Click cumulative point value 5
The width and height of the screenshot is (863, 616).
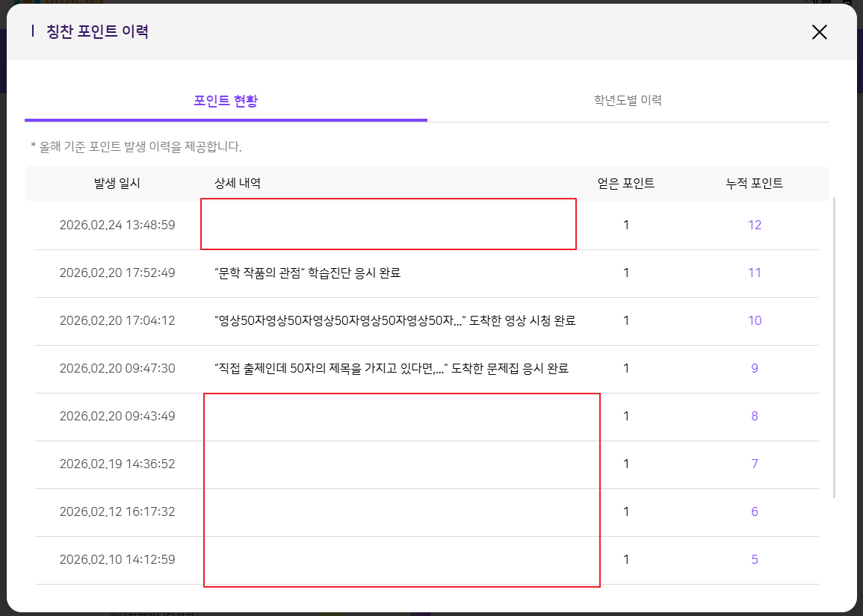755,559
